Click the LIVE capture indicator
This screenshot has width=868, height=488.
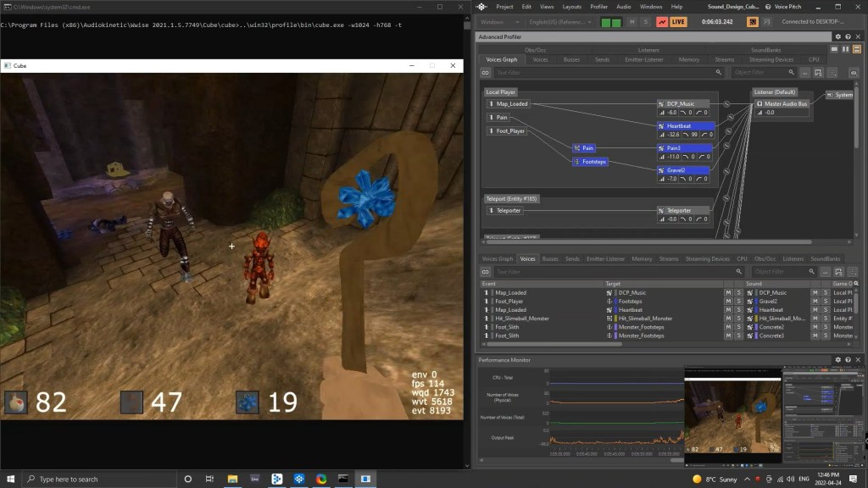tap(677, 22)
